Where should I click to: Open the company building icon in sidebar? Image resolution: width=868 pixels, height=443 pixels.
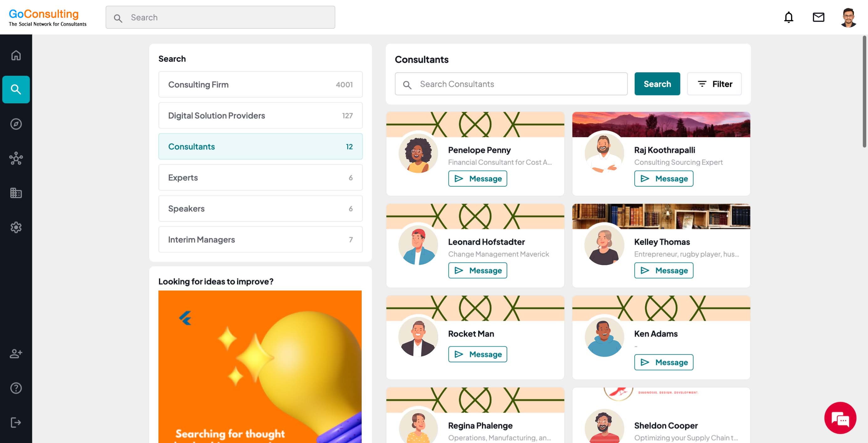point(16,193)
